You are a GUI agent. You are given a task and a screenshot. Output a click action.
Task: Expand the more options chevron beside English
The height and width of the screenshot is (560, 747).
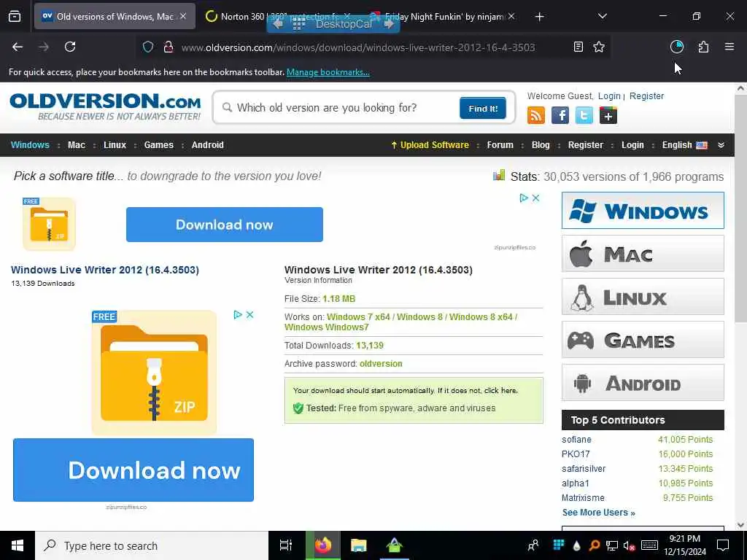point(721,145)
